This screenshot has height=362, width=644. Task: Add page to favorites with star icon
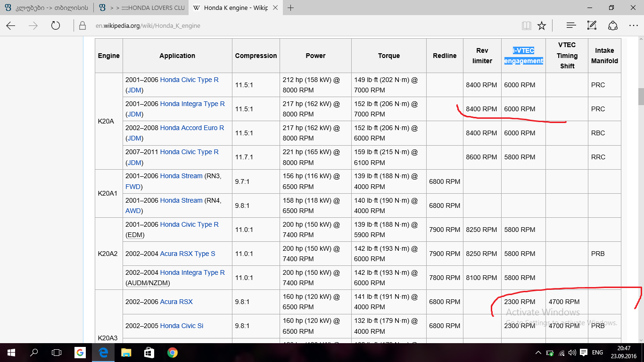tap(542, 25)
